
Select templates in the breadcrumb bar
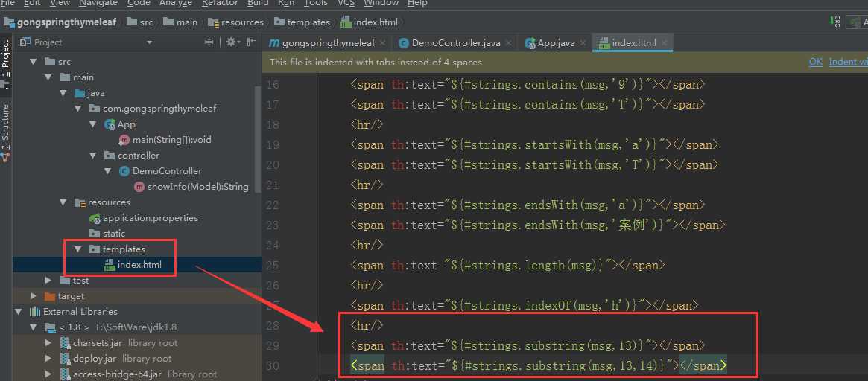point(302,22)
